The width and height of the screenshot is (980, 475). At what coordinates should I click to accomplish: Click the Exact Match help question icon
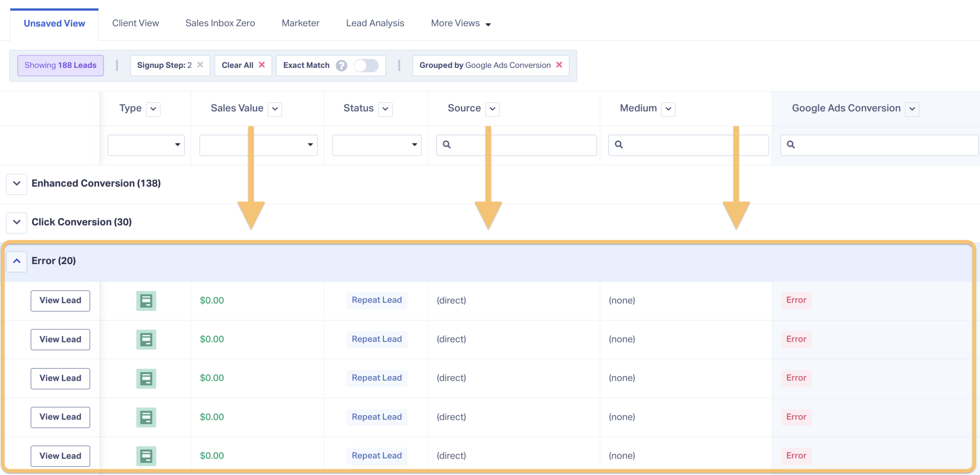tap(341, 66)
